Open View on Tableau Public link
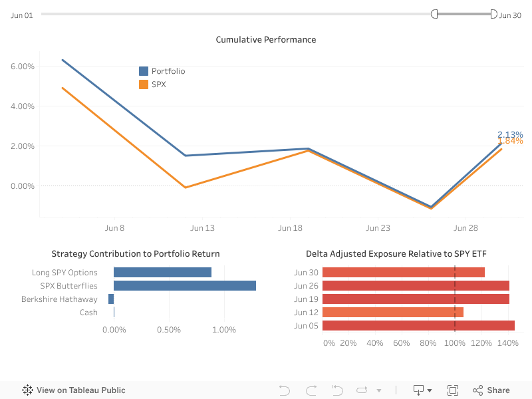This screenshot has width=532, height=399. [x=80, y=390]
